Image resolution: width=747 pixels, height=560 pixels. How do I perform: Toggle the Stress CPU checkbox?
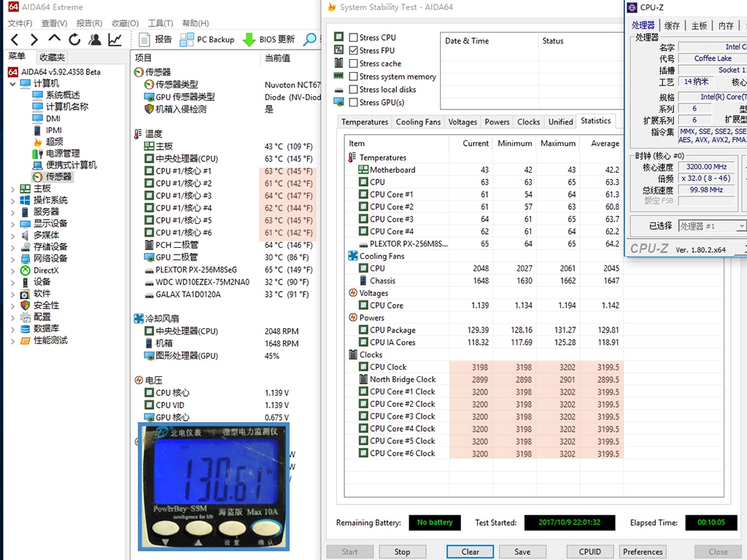pos(354,37)
